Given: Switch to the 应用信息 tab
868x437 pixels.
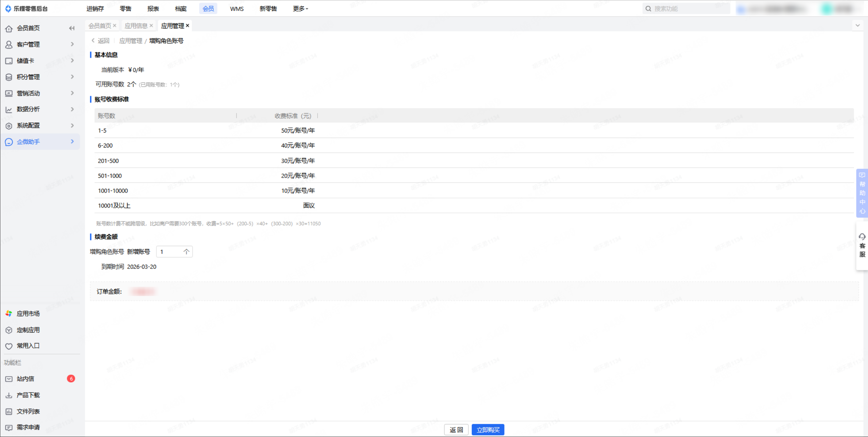Looking at the screenshot, I should tap(136, 26).
